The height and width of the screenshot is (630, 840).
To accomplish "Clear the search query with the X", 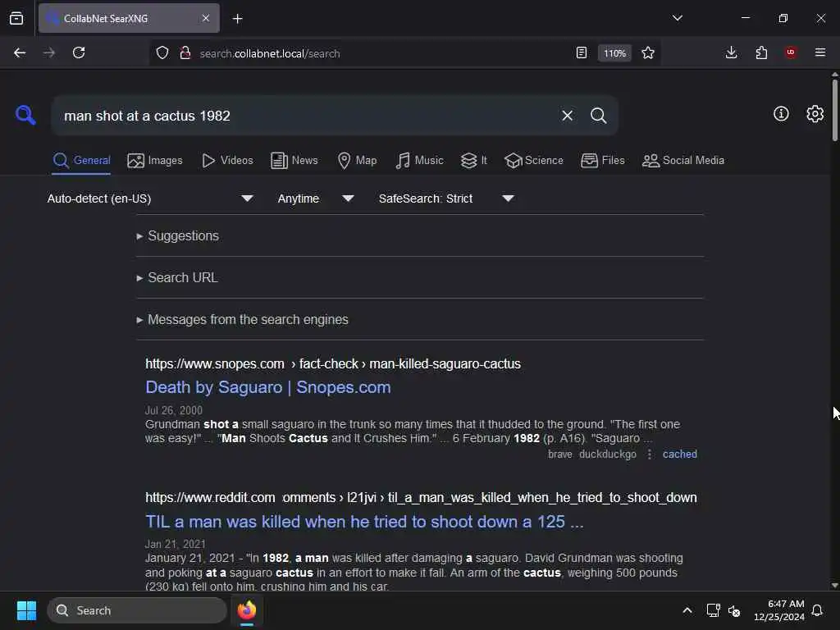I will (x=568, y=116).
